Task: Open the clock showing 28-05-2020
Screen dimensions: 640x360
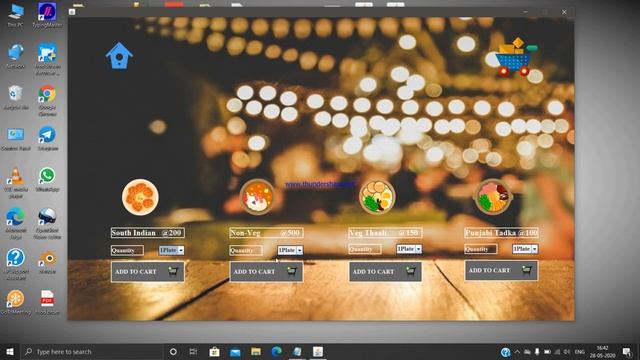Action: 602,351
